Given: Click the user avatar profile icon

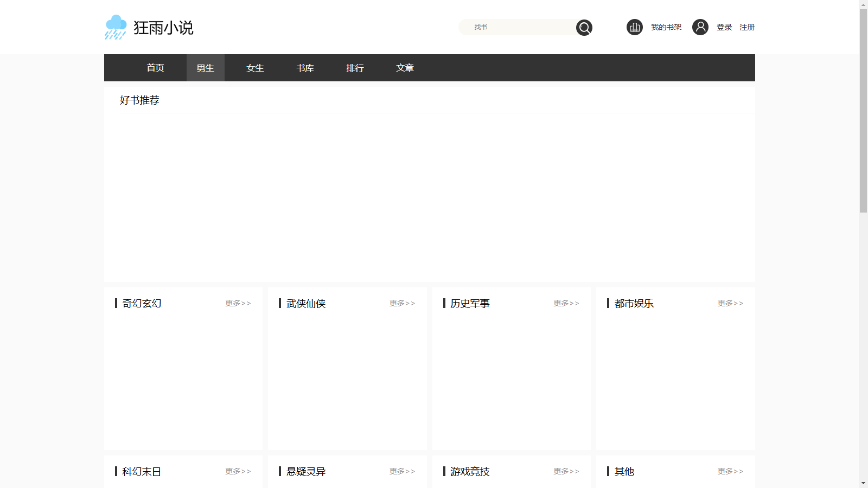Looking at the screenshot, I should click(700, 27).
